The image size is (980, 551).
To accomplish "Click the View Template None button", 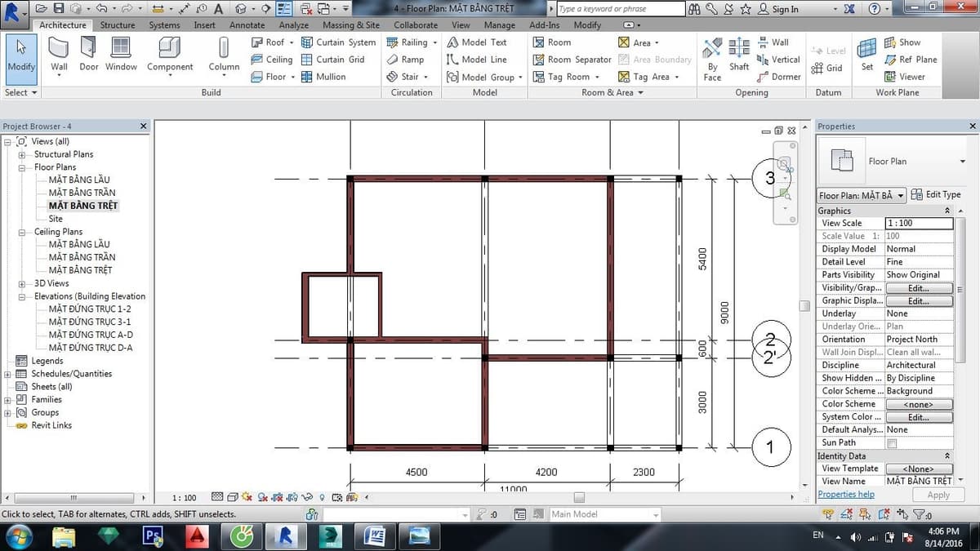I will 919,469.
